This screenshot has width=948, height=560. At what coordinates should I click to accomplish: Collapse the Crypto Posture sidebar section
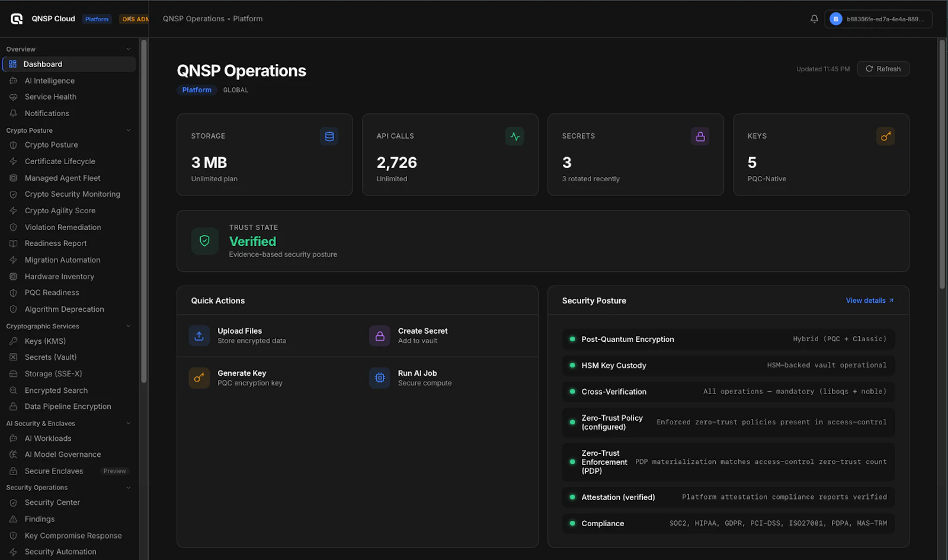point(128,130)
